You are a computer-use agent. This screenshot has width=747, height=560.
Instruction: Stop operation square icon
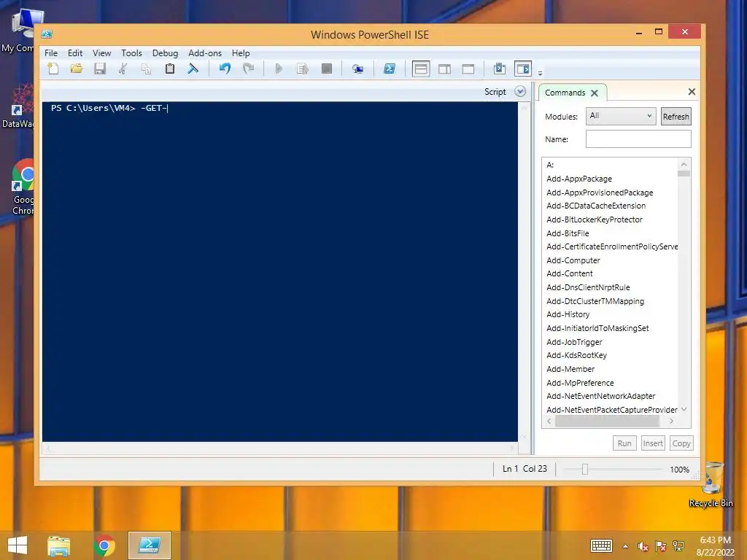pos(326,69)
